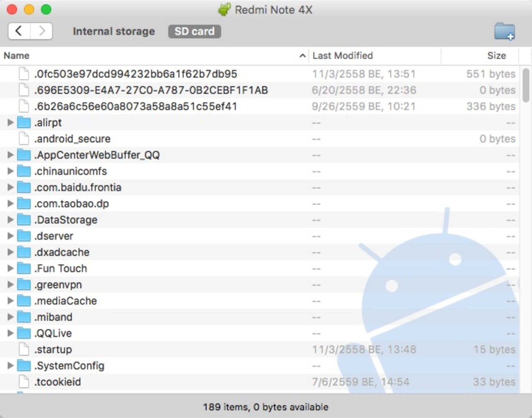532x418 pixels.
Task: Expand the .chinaunicomfs disclosure triangle
Action: click(10, 171)
